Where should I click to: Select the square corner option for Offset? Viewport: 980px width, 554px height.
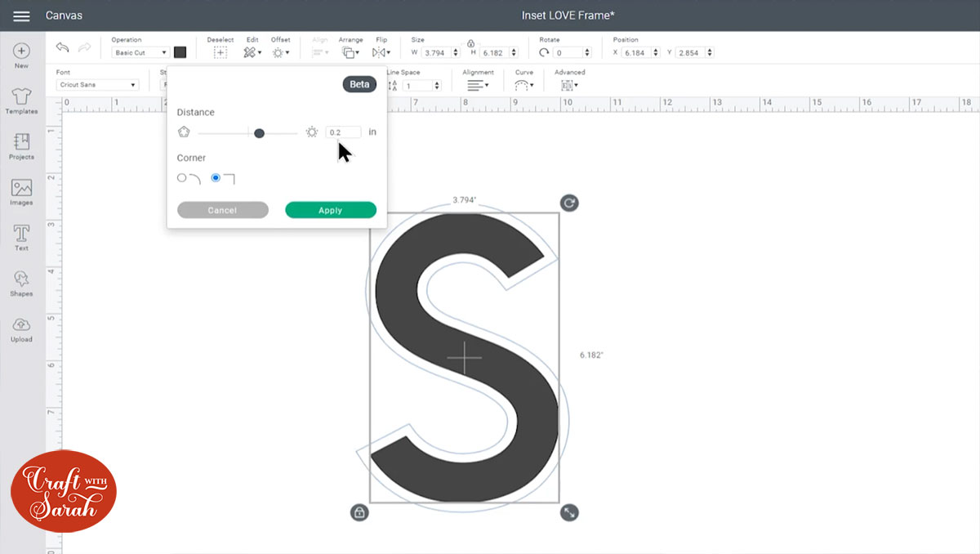click(x=215, y=177)
